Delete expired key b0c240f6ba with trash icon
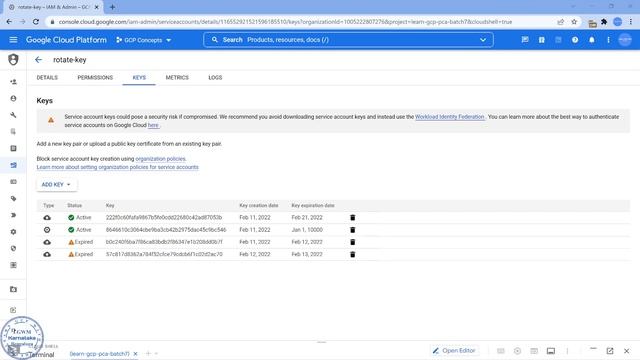This screenshot has height=360, width=640. tap(353, 242)
